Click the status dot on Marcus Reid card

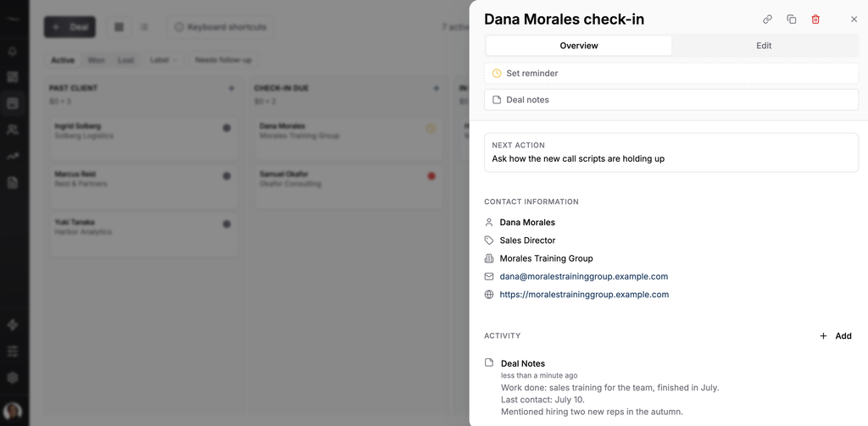pos(226,176)
